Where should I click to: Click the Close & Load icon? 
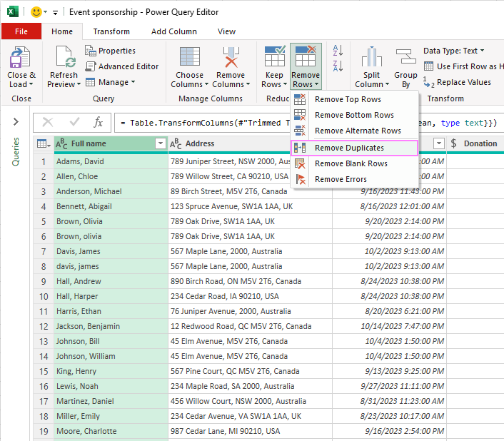click(20, 58)
